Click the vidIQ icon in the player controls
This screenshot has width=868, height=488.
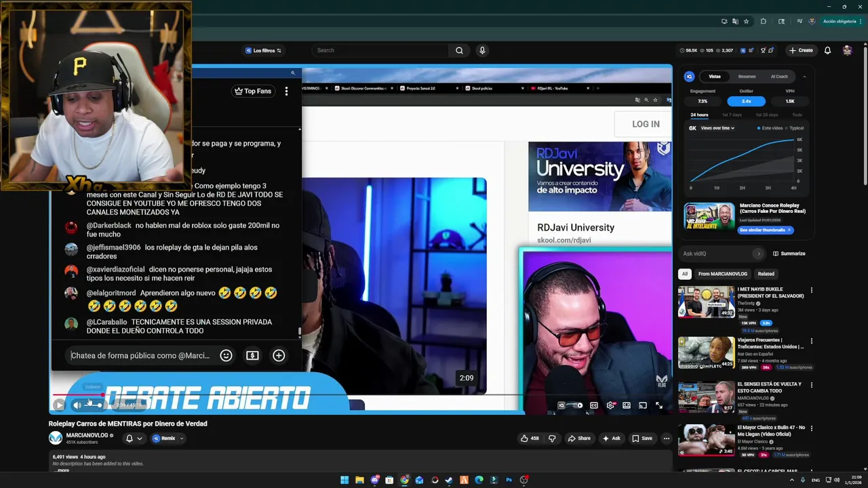pyautogui.click(x=561, y=405)
